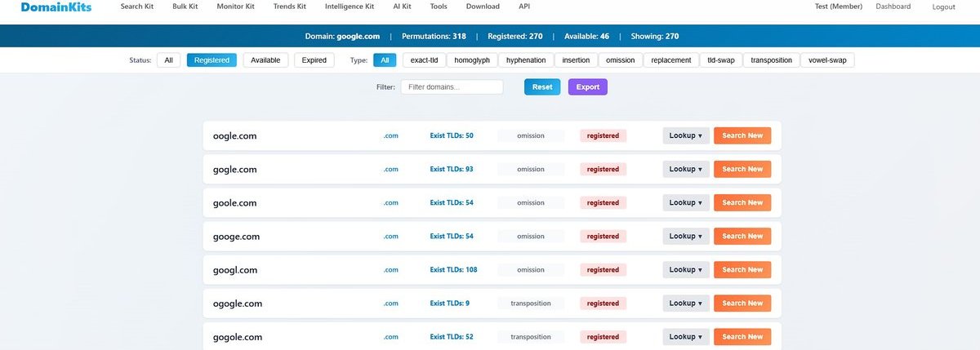Expand Lookup dropdown for ogogle.com
The width and height of the screenshot is (980, 350).
click(x=686, y=303)
